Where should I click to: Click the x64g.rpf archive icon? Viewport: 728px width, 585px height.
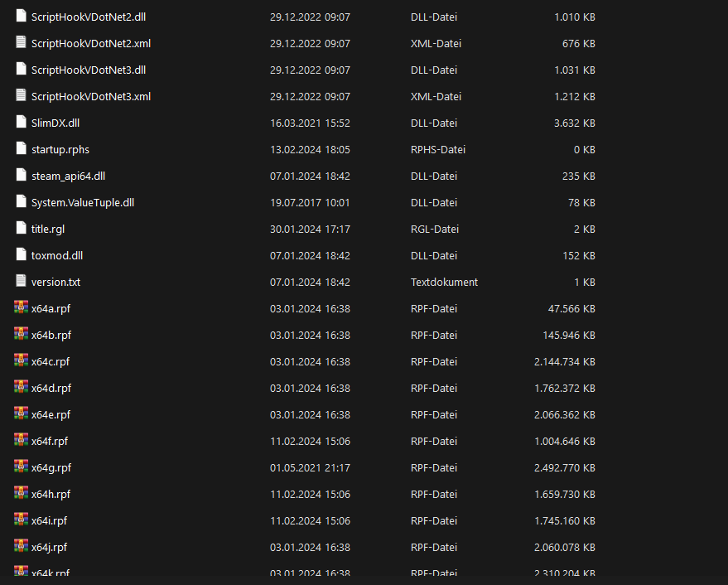coord(22,467)
